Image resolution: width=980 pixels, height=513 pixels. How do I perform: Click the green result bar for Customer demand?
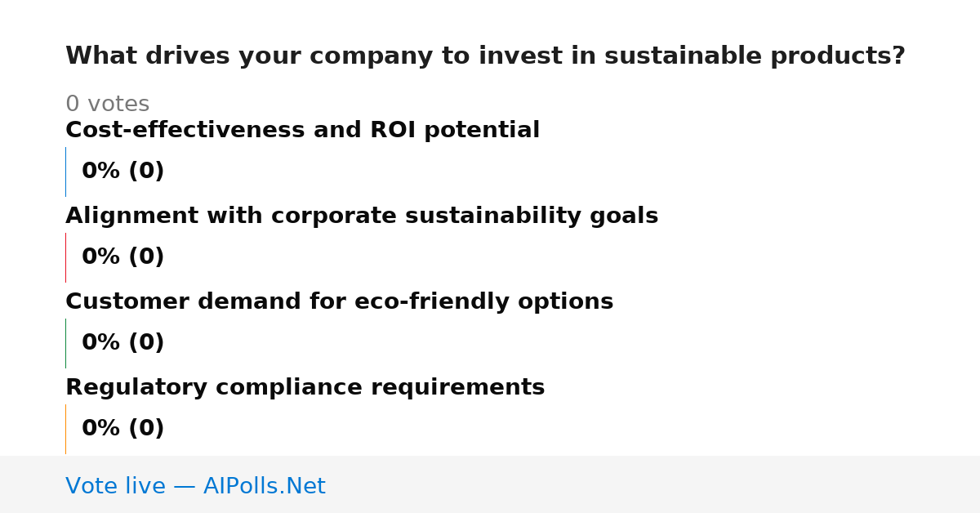[x=65, y=343]
